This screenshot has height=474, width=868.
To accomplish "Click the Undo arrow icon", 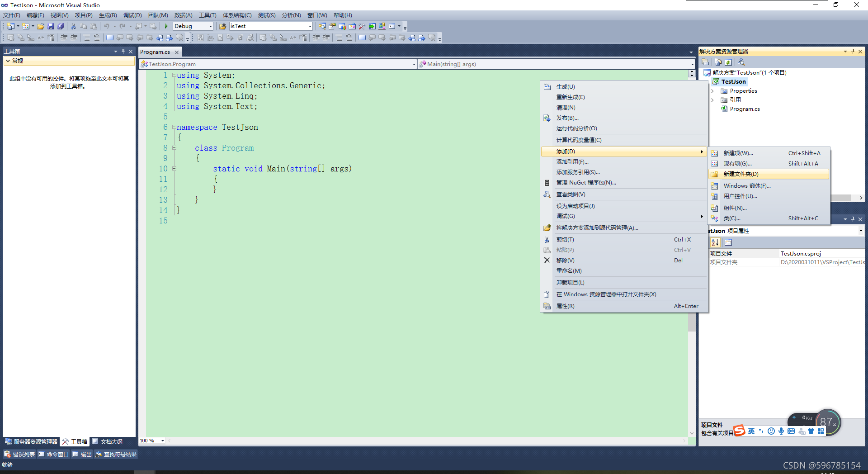I will pyautogui.click(x=107, y=26).
